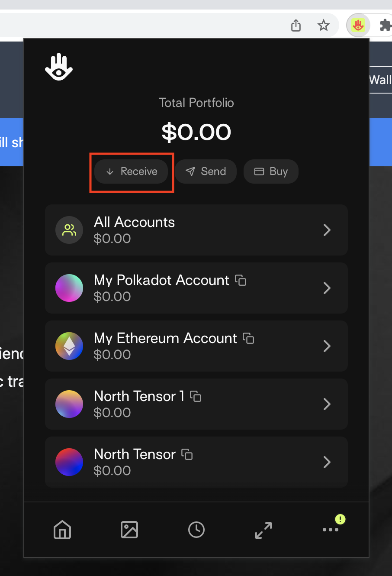Image resolution: width=392 pixels, height=576 pixels.
Task: Expand My Polkadot Account chevron
Action: click(x=327, y=288)
